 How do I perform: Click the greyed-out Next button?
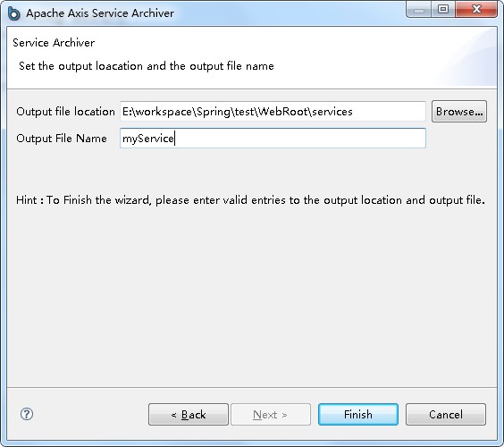click(x=271, y=414)
